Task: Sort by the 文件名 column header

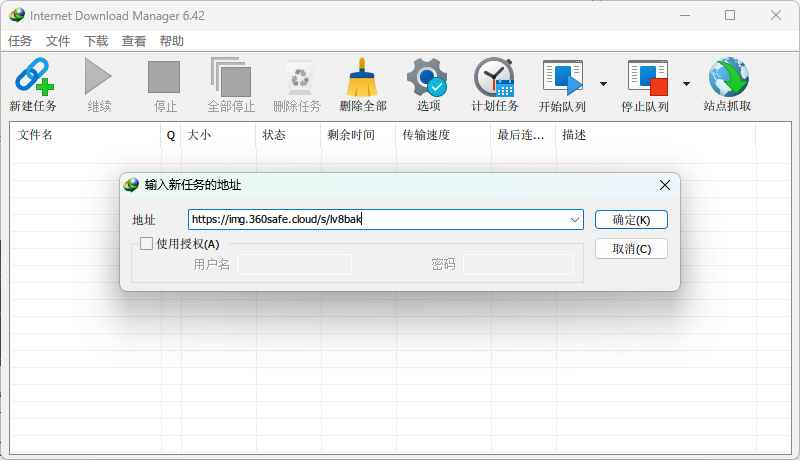Action: click(85, 135)
